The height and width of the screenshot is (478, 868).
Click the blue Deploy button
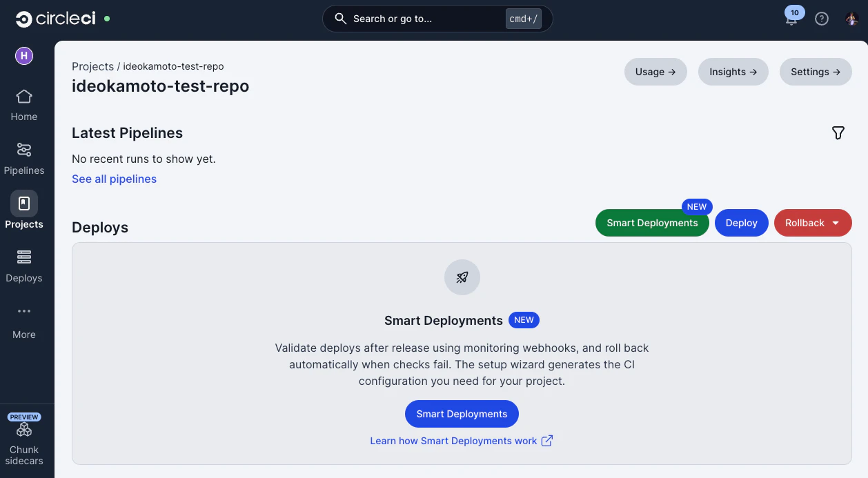(x=742, y=223)
